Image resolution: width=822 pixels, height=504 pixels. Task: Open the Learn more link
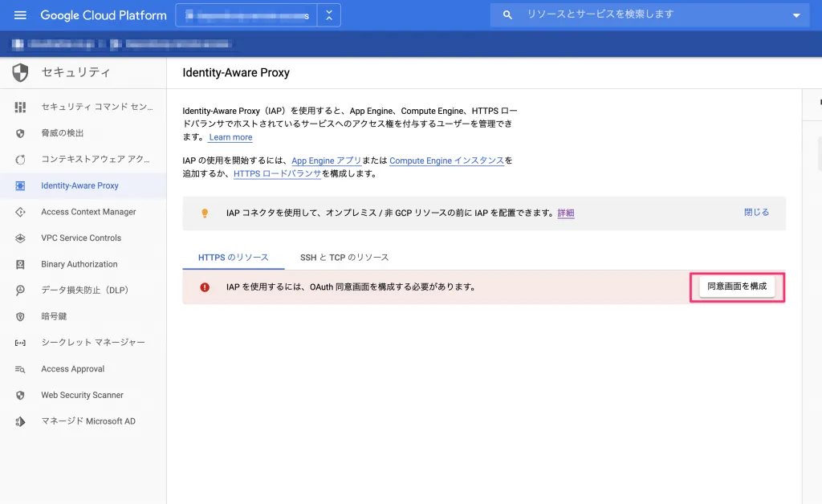click(230, 137)
